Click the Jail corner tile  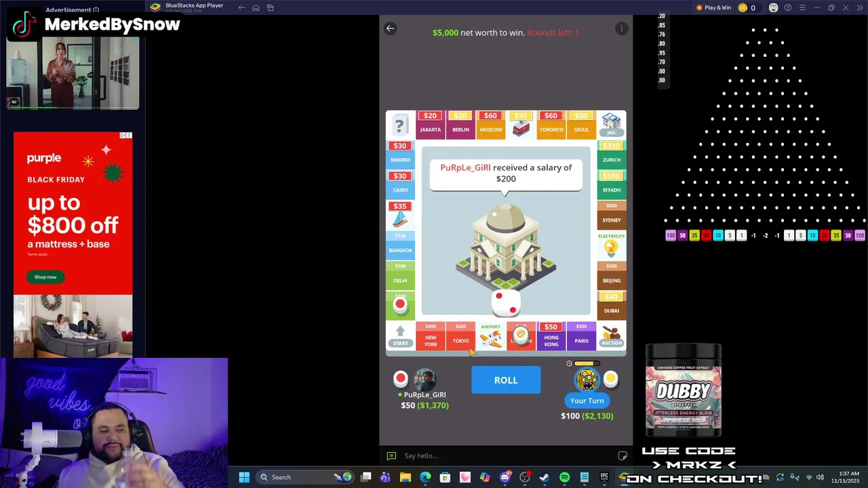[611, 125]
